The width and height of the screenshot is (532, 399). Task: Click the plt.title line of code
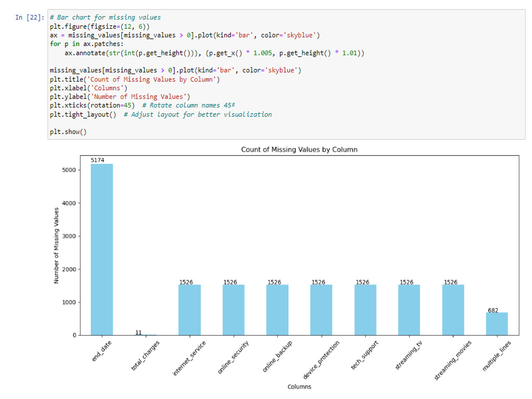click(x=135, y=79)
